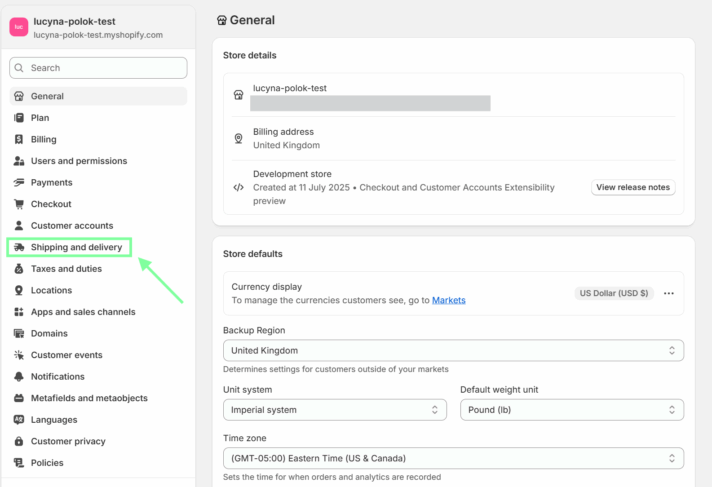
Task: Click the View release notes button
Action: pos(634,187)
